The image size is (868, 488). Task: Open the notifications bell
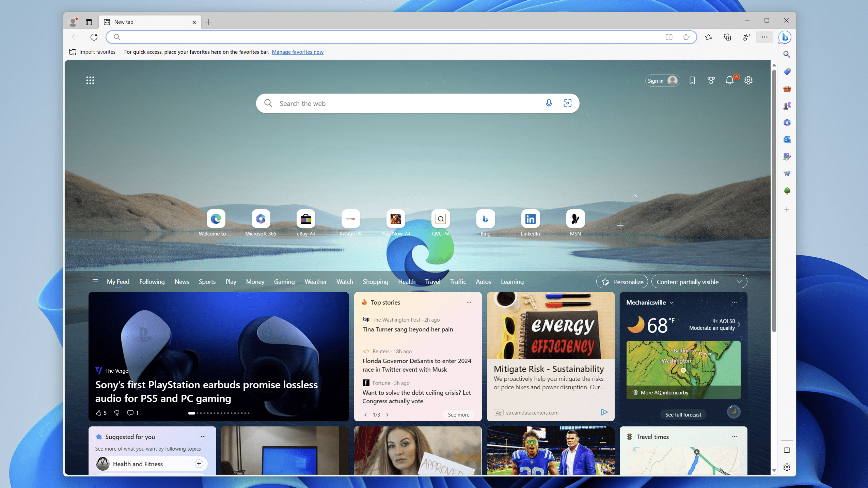pyautogui.click(x=729, y=80)
